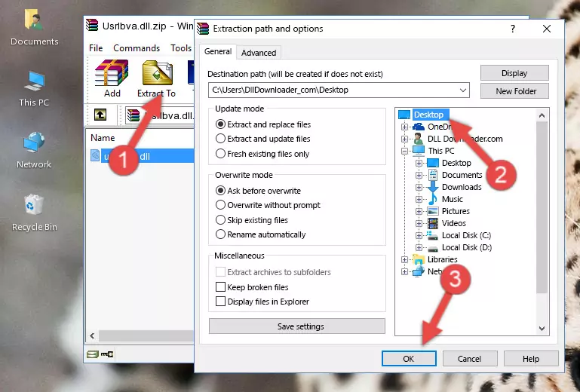Click the folder tree scroll up arrow

click(542, 115)
